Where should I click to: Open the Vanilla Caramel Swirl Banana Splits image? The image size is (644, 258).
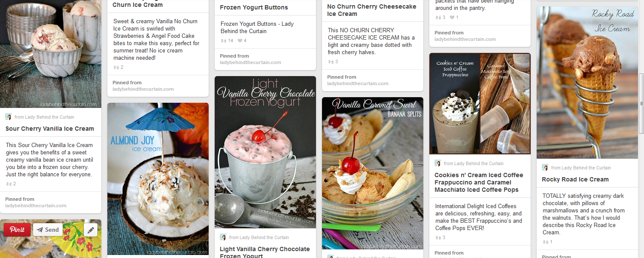(x=373, y=173)
